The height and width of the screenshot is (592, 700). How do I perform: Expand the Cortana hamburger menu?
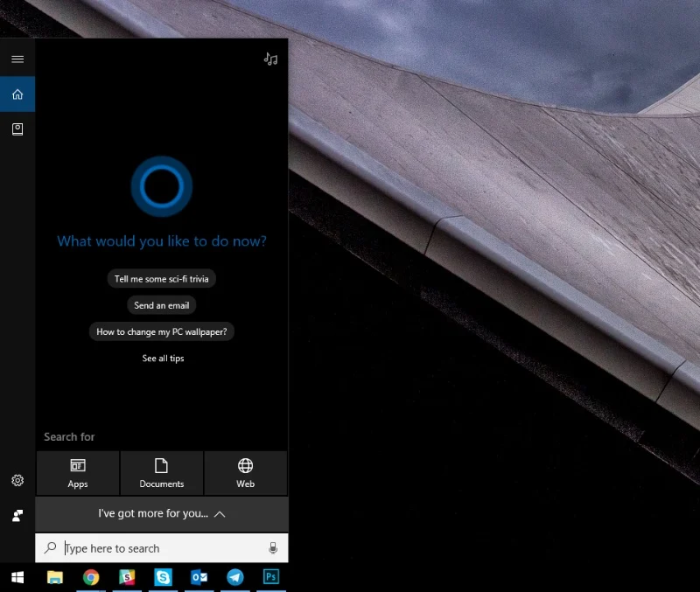(x=17, y=59)
